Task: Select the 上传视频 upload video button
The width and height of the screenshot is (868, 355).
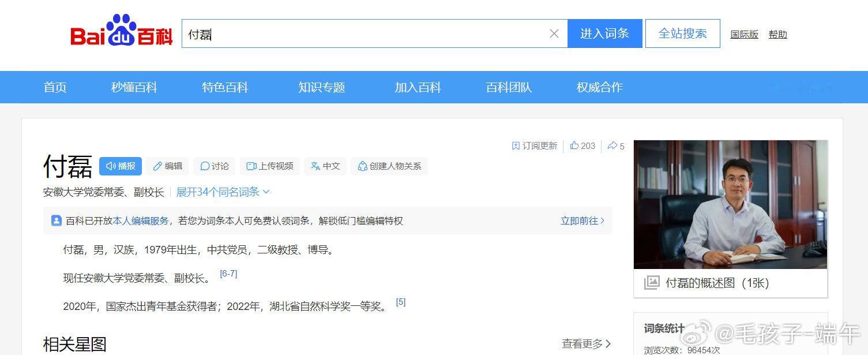Action: [269, 166]
